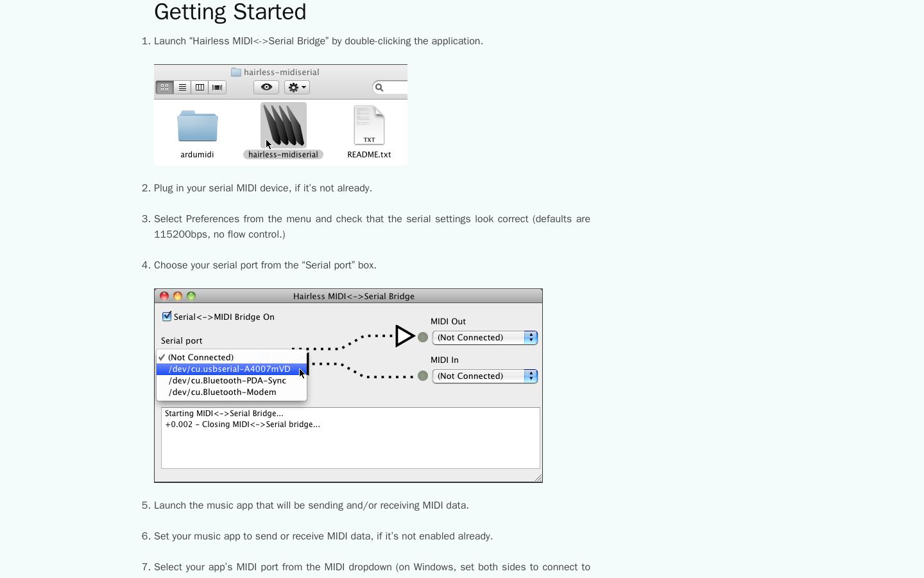Click the folder proxy icon in Finder title
Viewport: 924px width, 578px height.
coord(236,73)
